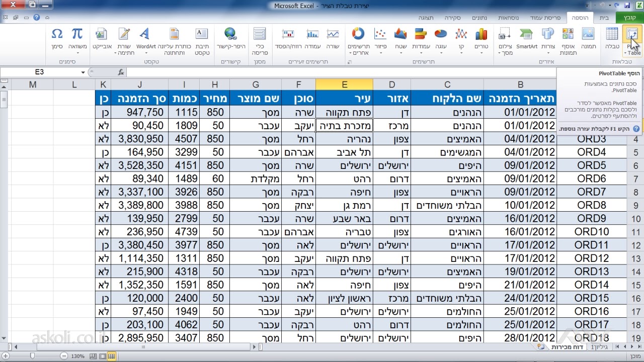644x362 pixels.
Task: Insert a pie chart (עוגה)
Action: click(441, 39)
